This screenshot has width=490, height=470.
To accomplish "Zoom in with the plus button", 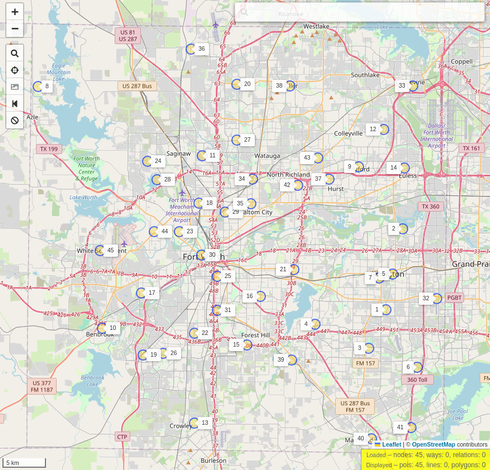I will click(15, 12).
